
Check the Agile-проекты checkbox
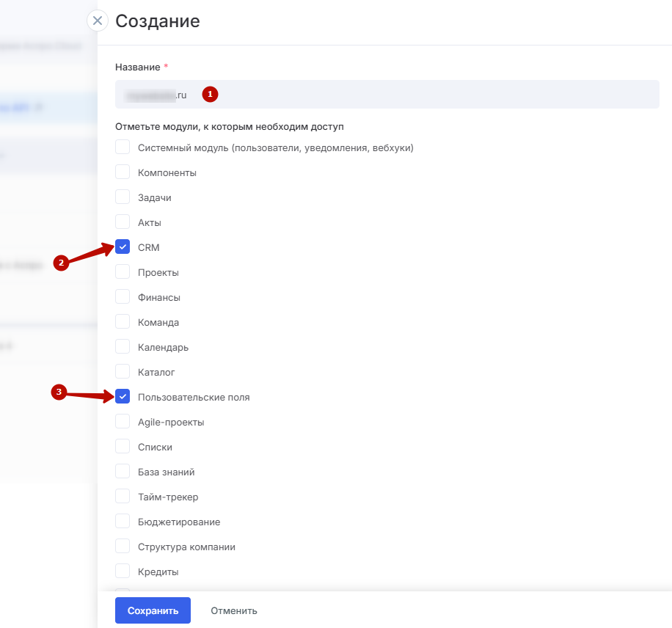click(x=123, y=422)
